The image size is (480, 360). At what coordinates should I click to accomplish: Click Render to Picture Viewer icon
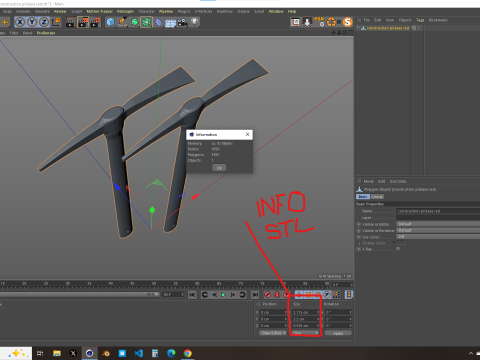[x=83, y=22]
